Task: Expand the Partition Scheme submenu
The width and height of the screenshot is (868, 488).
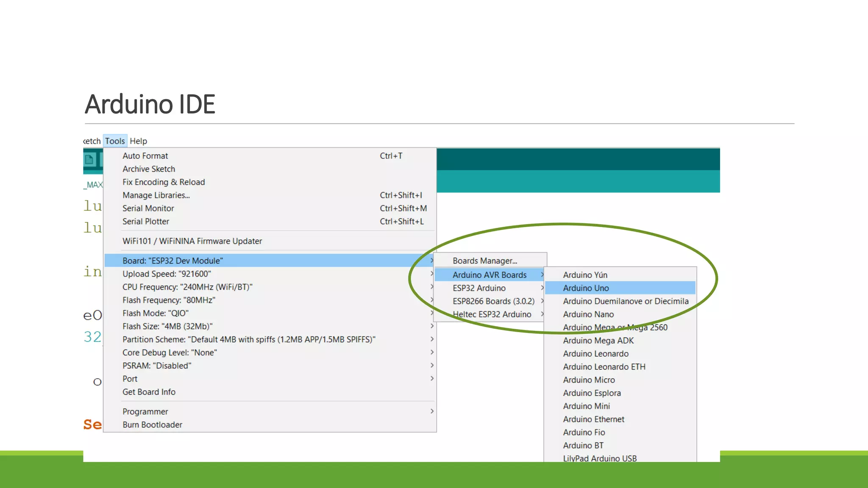Action: 270,340
